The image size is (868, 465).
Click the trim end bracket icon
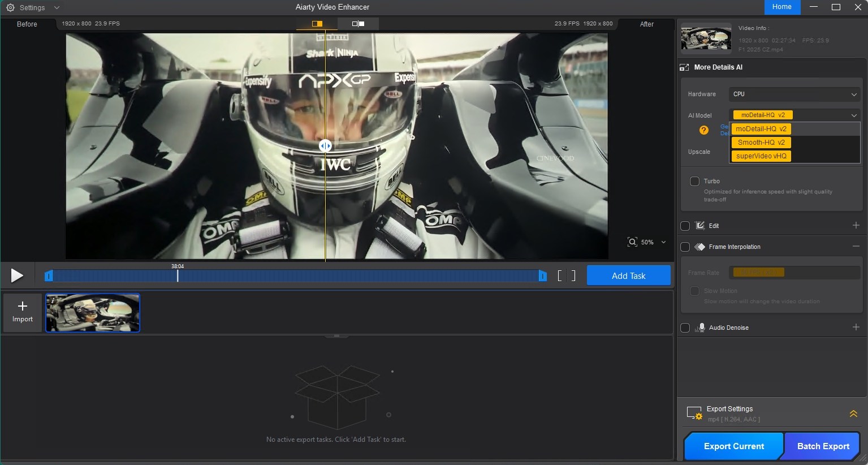(573, 275)
